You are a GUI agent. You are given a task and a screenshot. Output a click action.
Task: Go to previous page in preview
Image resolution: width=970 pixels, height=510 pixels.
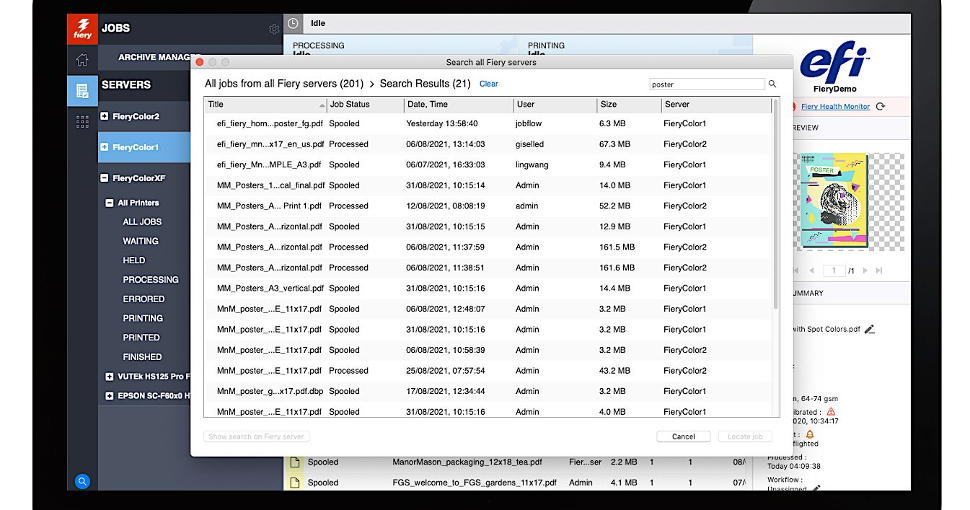click(812, 270)
